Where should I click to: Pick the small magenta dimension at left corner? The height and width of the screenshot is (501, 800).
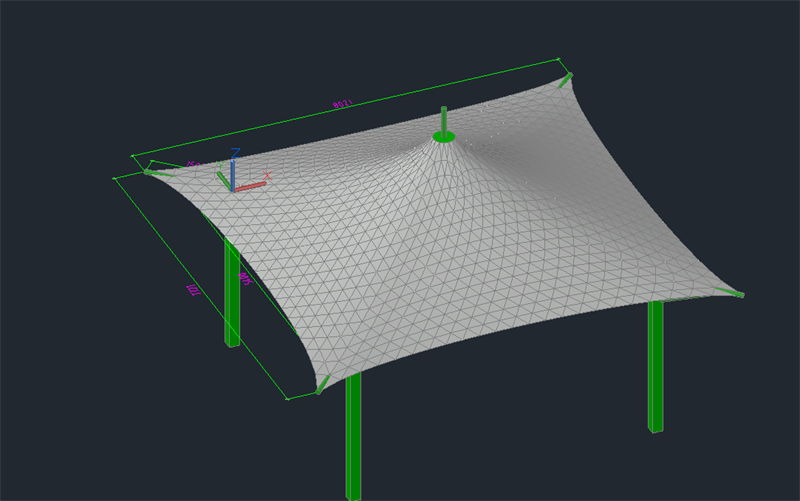coord(193,165)
